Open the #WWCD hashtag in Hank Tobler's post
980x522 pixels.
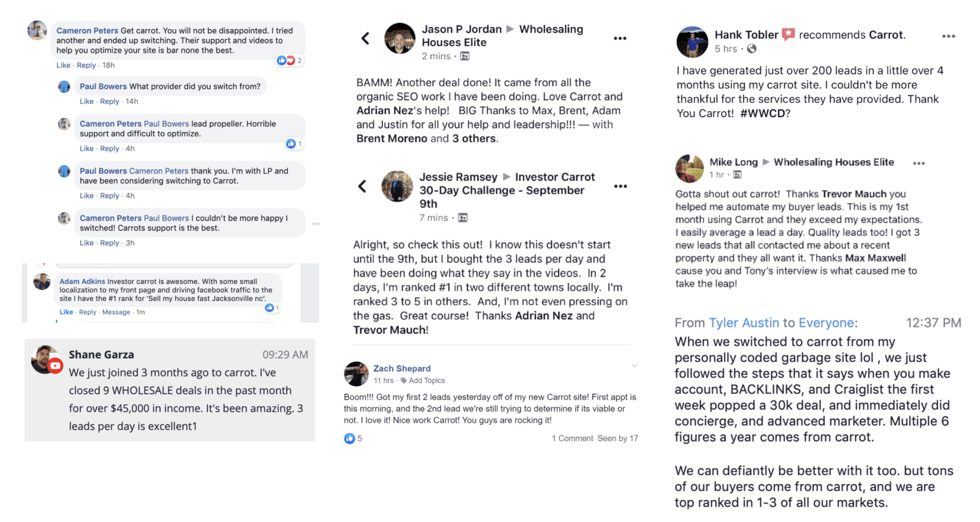[x=762, y=113]
